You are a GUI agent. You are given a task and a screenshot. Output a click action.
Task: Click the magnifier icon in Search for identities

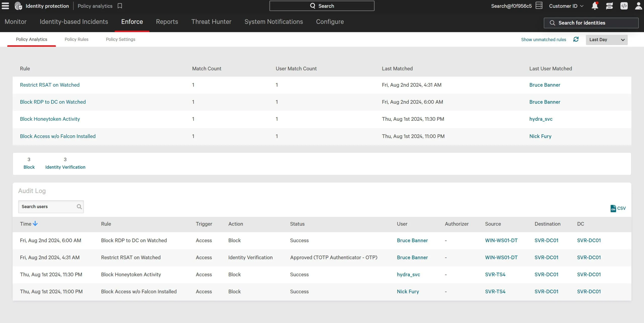click(552, 23)
